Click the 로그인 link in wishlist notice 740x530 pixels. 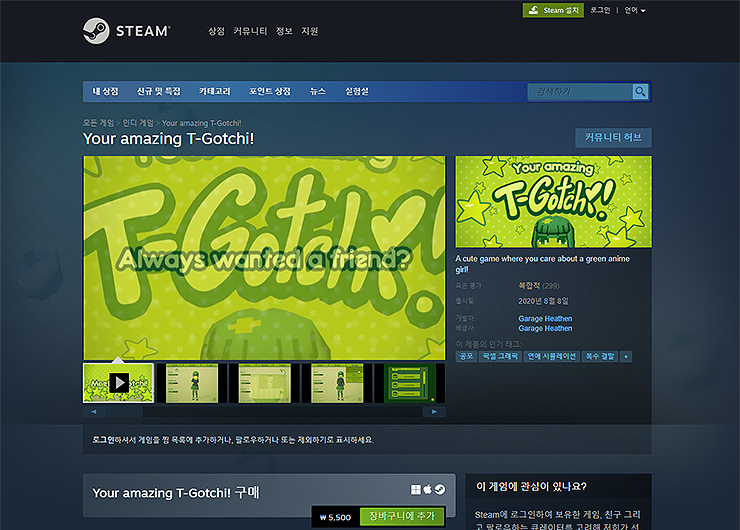point(103,440)
